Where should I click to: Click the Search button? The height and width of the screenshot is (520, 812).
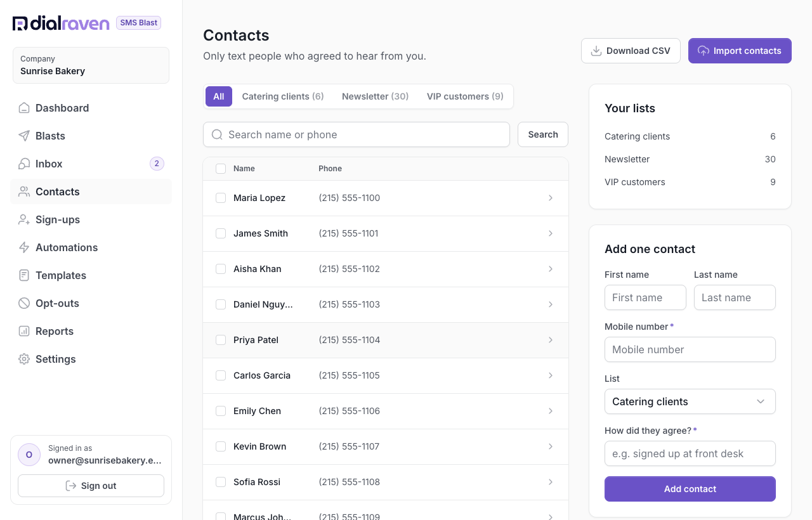tap(543, 134)
